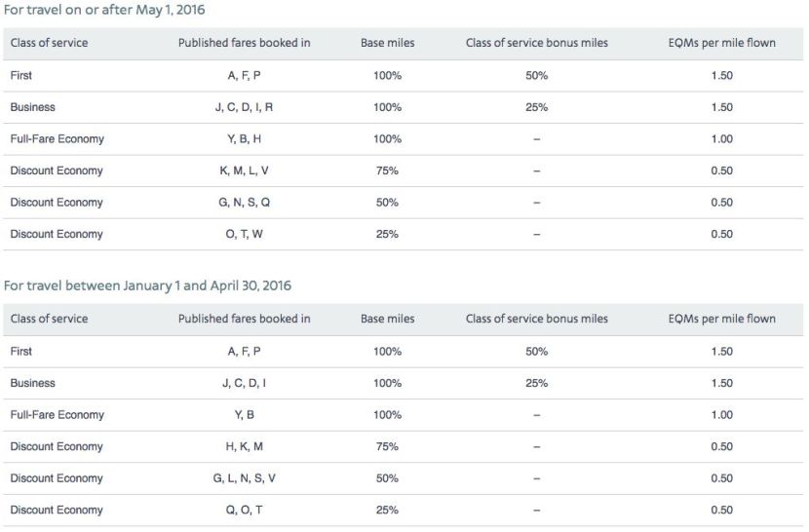The height and width of the screenshot is (532, 809).
Task: Select the "G, L, N, S, V" fare codes cell
Action: click(244, 478)
